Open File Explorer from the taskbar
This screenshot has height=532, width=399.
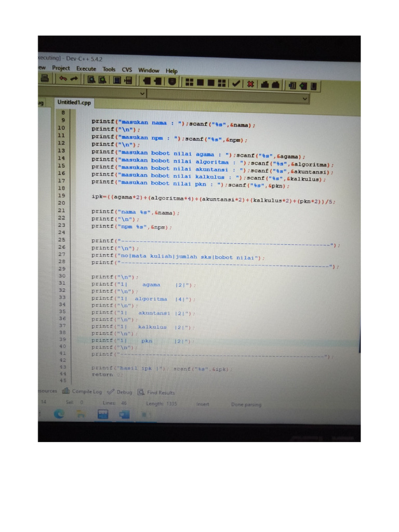(x=81, y=414)
